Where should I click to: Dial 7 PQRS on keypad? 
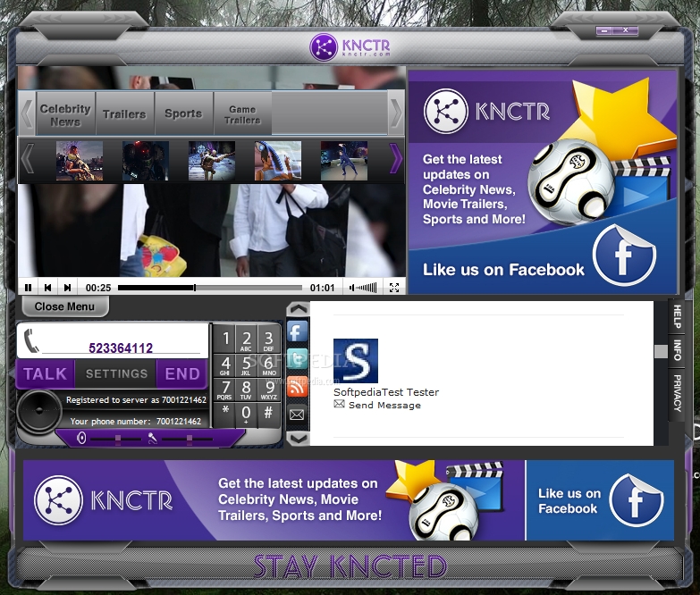[x=225, y=390]
